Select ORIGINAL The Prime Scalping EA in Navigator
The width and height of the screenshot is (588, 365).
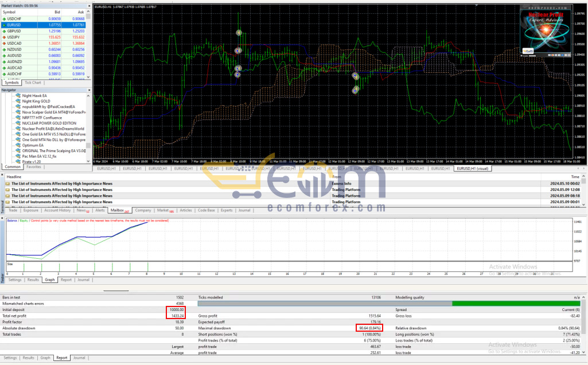[53, 151]
